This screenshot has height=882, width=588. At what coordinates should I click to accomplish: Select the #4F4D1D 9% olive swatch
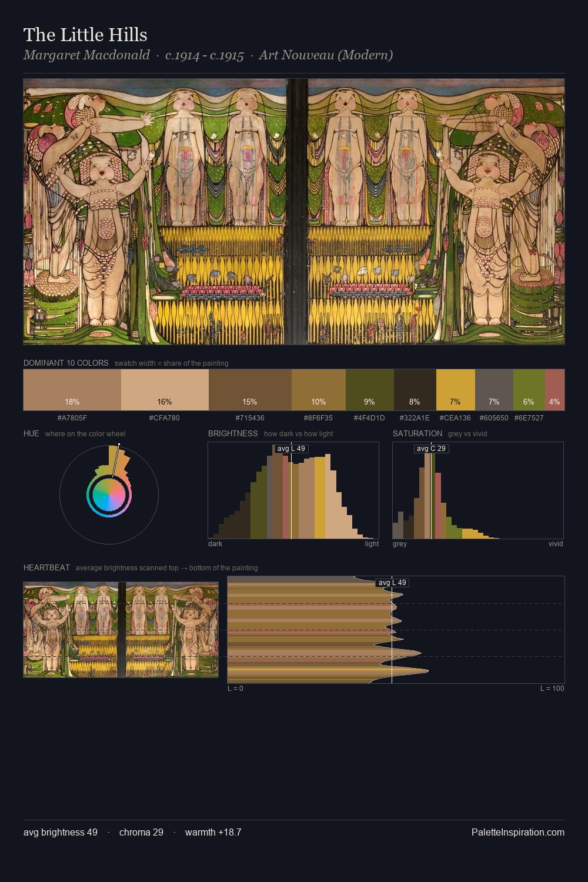369,389
